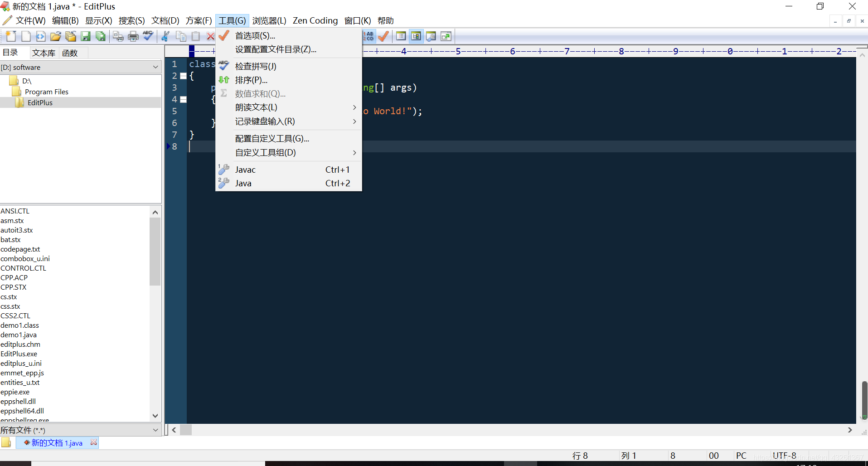Toggle the line number display icon

pyautogui.click(x=369, y=36)
